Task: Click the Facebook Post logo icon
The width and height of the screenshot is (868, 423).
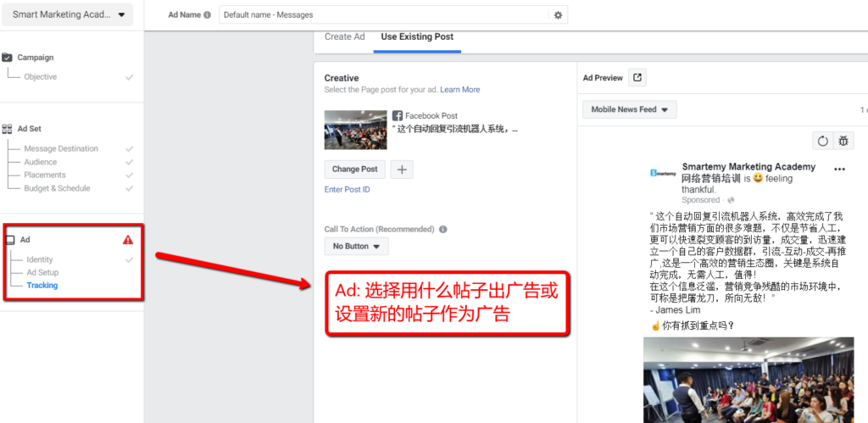Action: [x=397, y=116]
